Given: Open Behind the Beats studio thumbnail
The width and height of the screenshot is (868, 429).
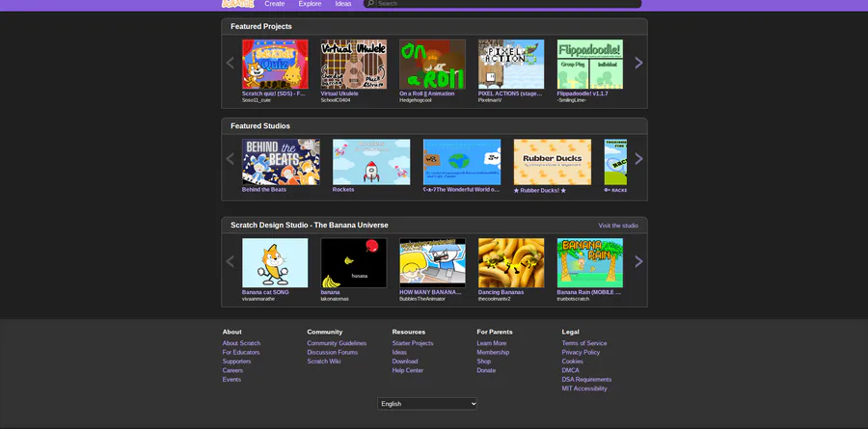Looking at the screenshot, I should tap(281, 162).
